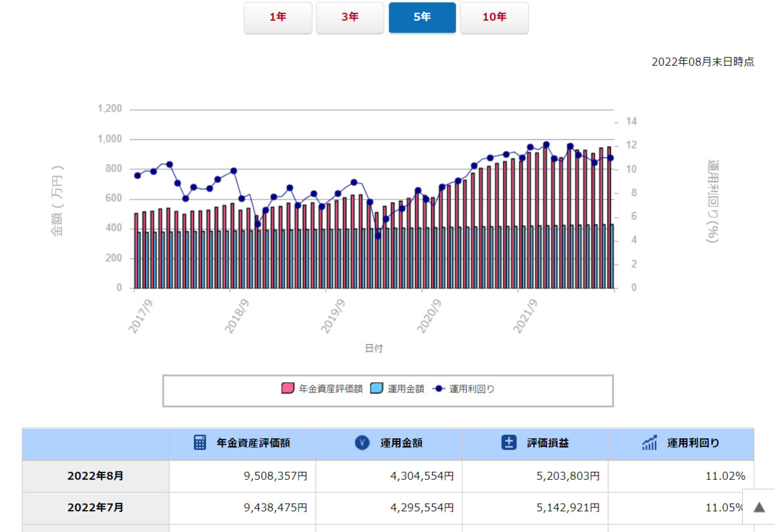Click the 2022年8月 row header
Image resolution: width=775 pixels, height=532 pixels.
click(96, 476)
